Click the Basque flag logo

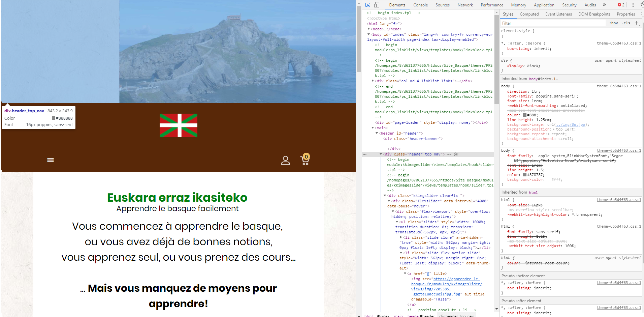point(179,125)
